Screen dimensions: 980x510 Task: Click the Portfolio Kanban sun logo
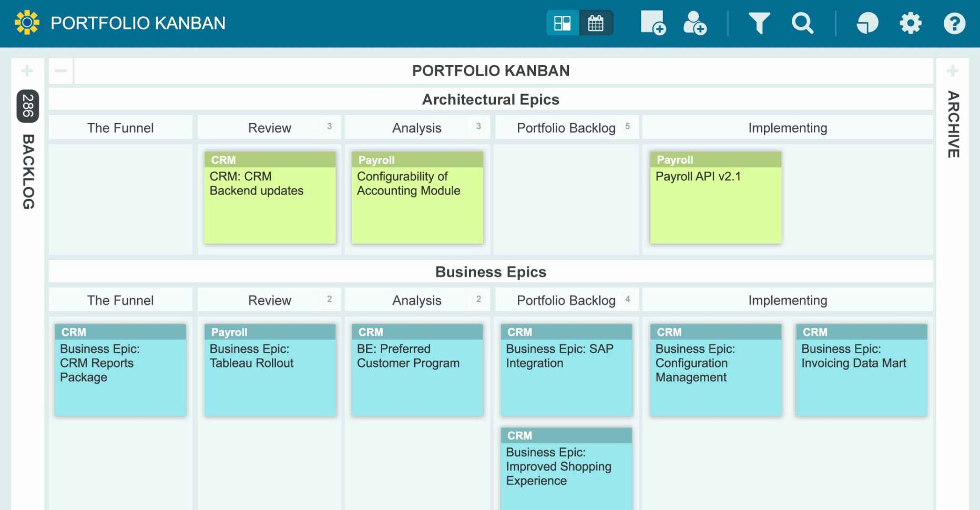click(28, 22)
